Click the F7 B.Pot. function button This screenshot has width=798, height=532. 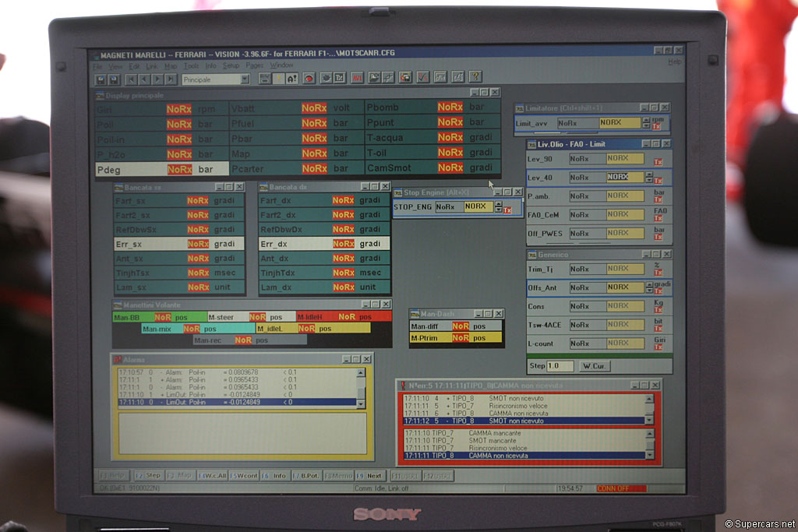tap(305, 476)
